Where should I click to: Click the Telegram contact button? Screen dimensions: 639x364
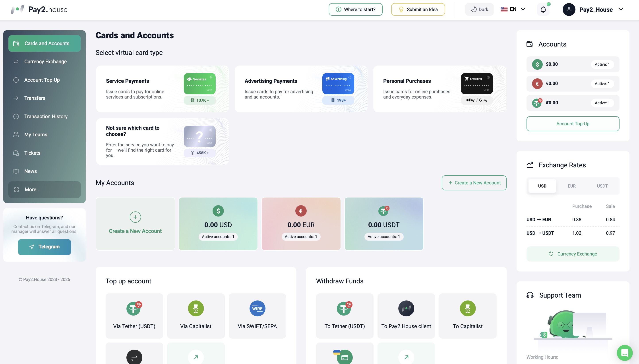click(44, 247)
